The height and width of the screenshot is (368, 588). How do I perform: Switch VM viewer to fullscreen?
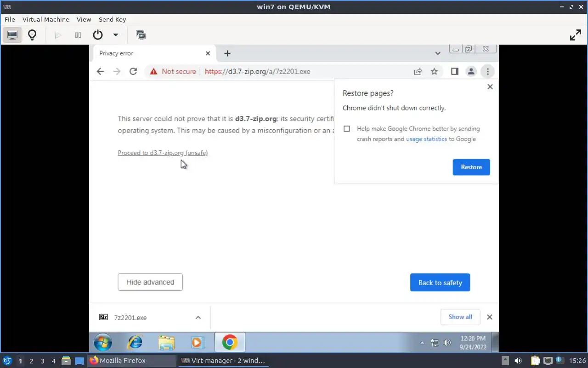(576, 35)
